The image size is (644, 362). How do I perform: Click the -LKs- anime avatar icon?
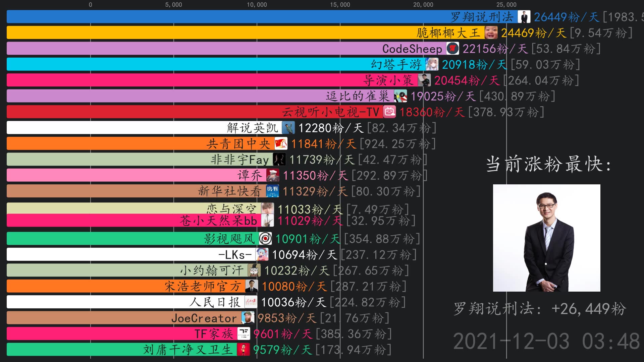pyautogui.click(x=262, y=255)
